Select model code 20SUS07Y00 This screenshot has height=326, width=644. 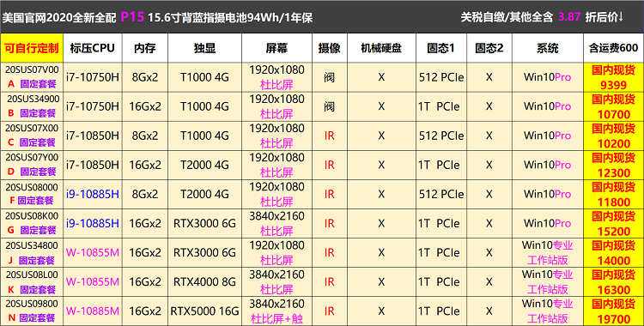(32, 157)
